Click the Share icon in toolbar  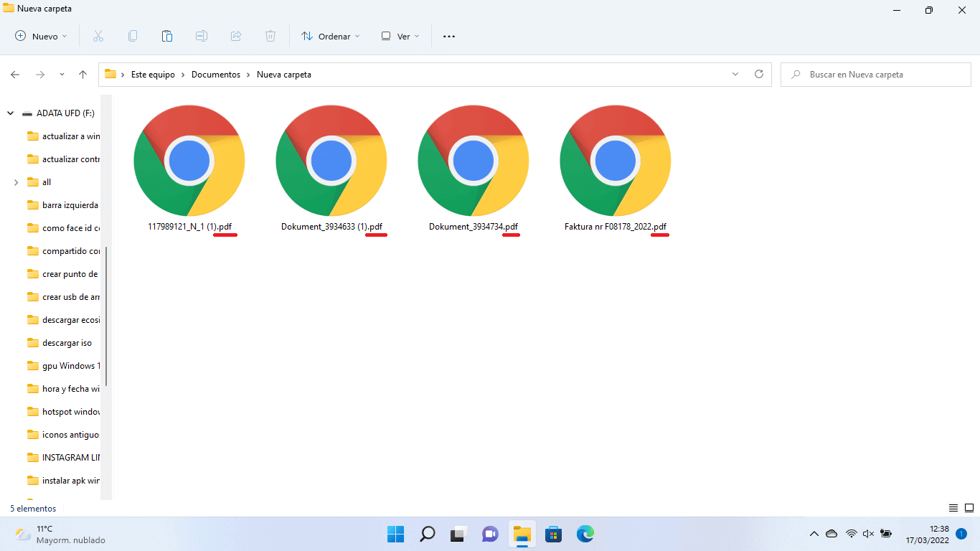point(236,36)
